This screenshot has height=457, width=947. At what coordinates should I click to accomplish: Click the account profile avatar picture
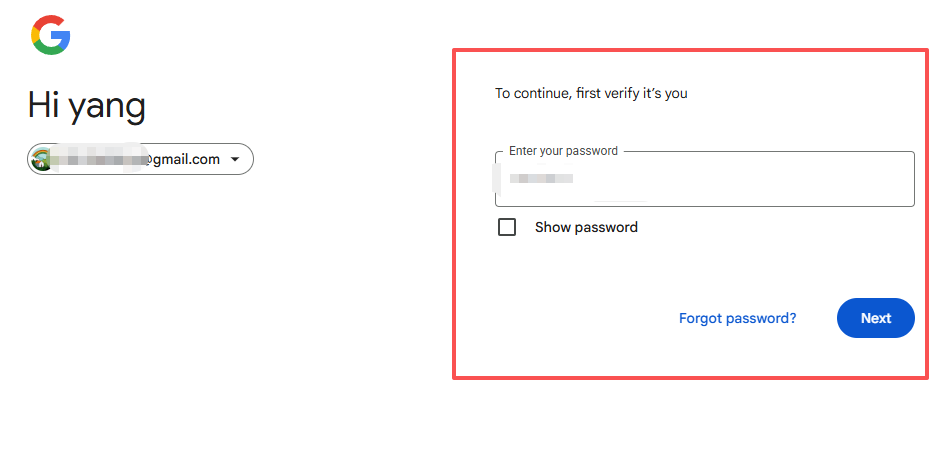coord(41,159)
